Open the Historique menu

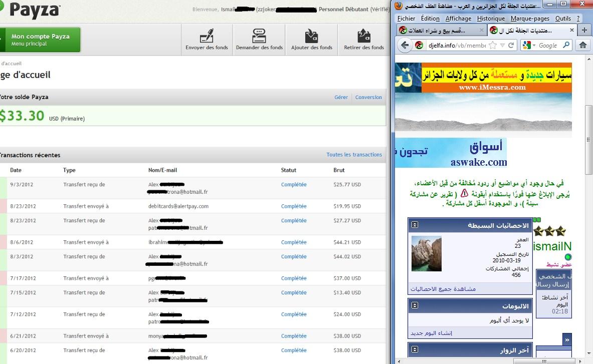pos(491,19)
